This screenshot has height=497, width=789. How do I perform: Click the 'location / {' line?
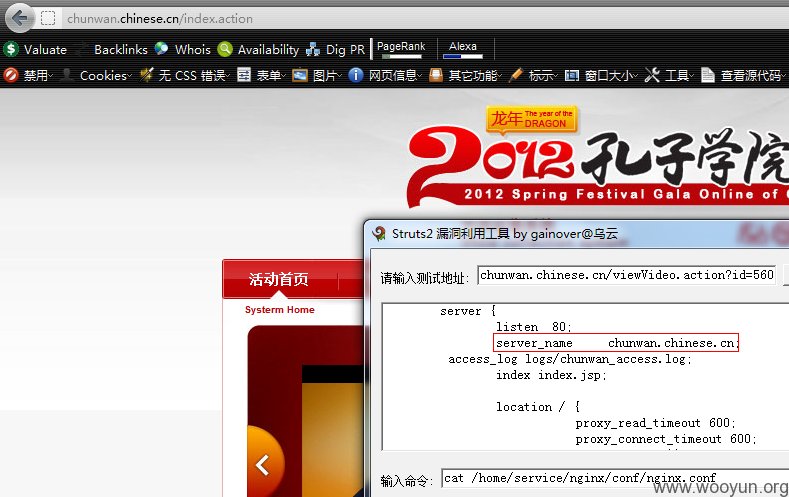tap(538, 406)
